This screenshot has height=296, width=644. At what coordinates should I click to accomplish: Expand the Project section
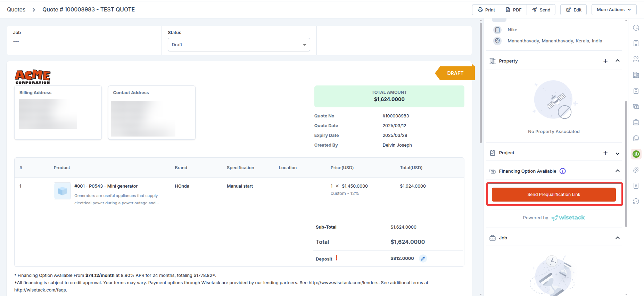coord(618,153)
